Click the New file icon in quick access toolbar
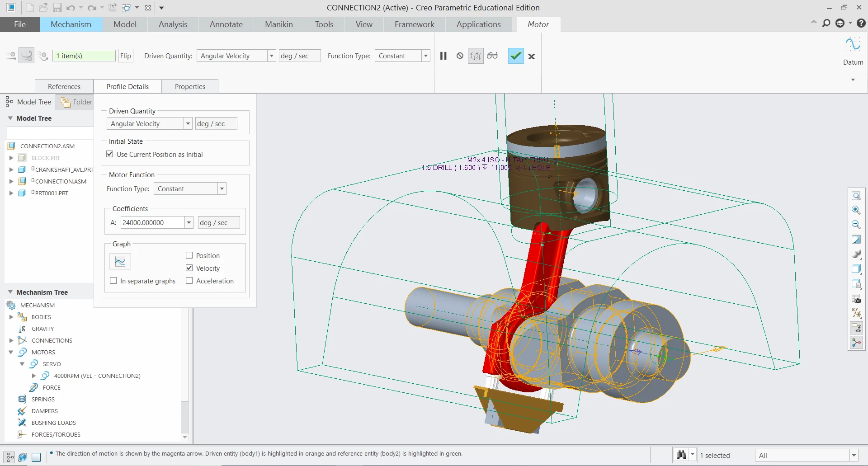Viewport: 868px width, 466px height. pos(30,8)
